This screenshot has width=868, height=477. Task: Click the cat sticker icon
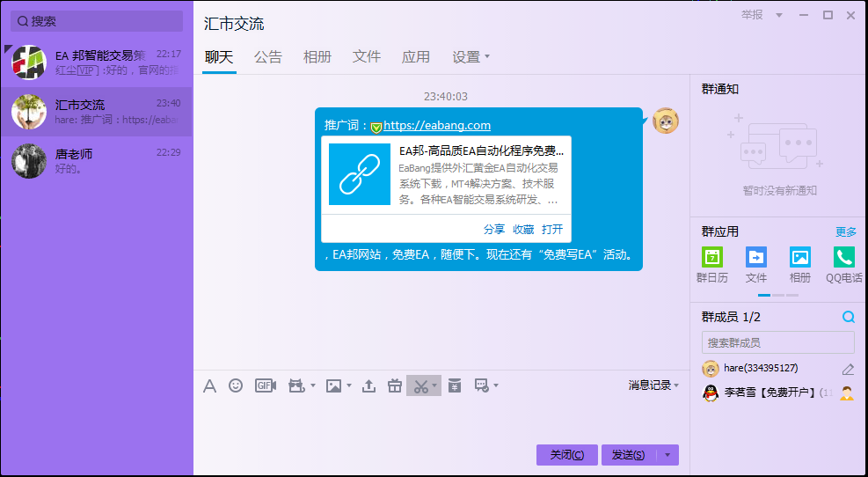pyautogui.click(x=296, y=385)
